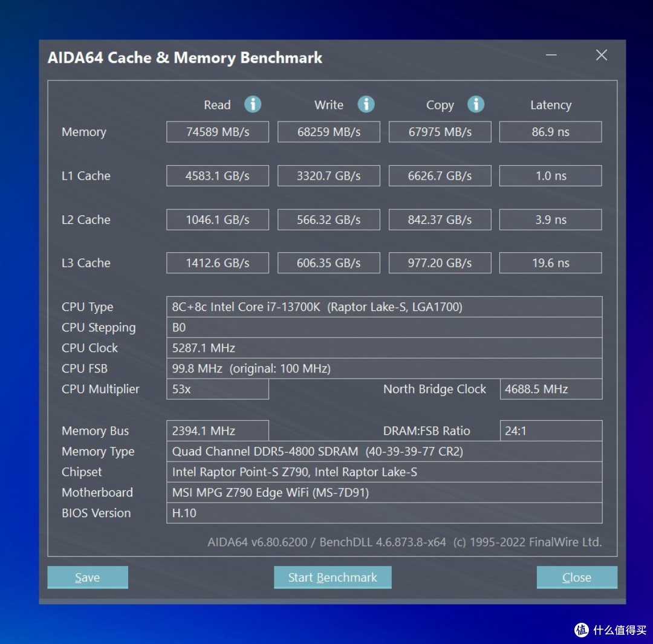Click the CPU Clock value 5287.1 MHz
653x644 pixels.
click(385, 348)
